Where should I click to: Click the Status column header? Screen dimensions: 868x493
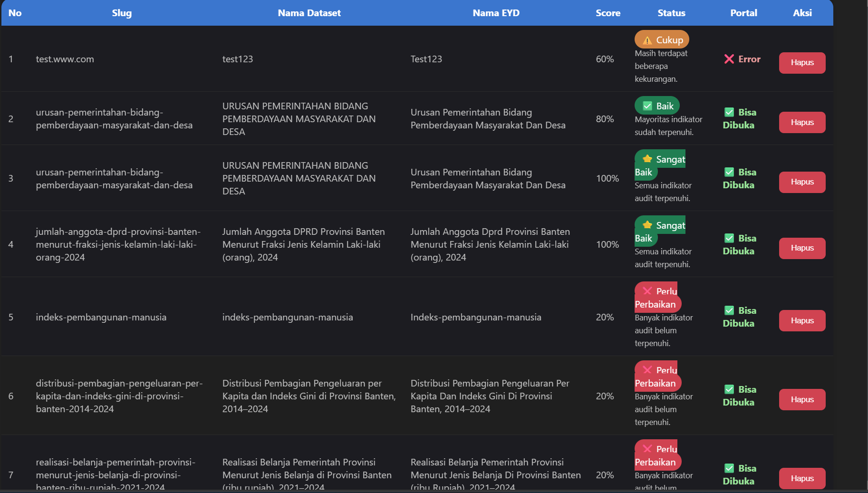(671, 13)
